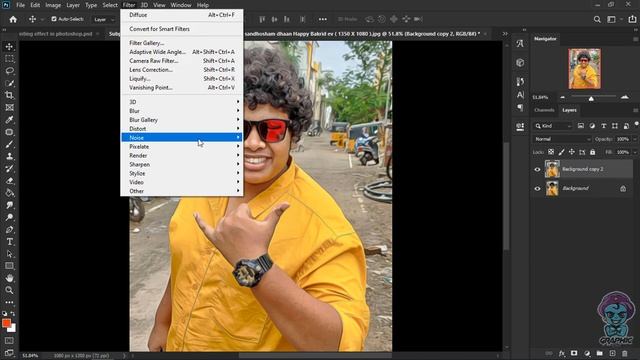Screen dimensions: 640x360
Task: Click the zoom percentage field in status bar
Action: 30,356
